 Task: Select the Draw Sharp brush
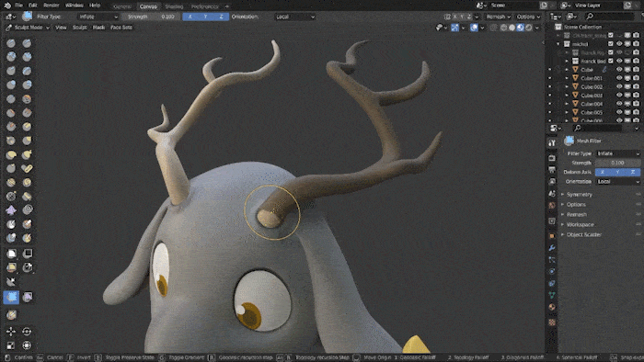point(27,43)
